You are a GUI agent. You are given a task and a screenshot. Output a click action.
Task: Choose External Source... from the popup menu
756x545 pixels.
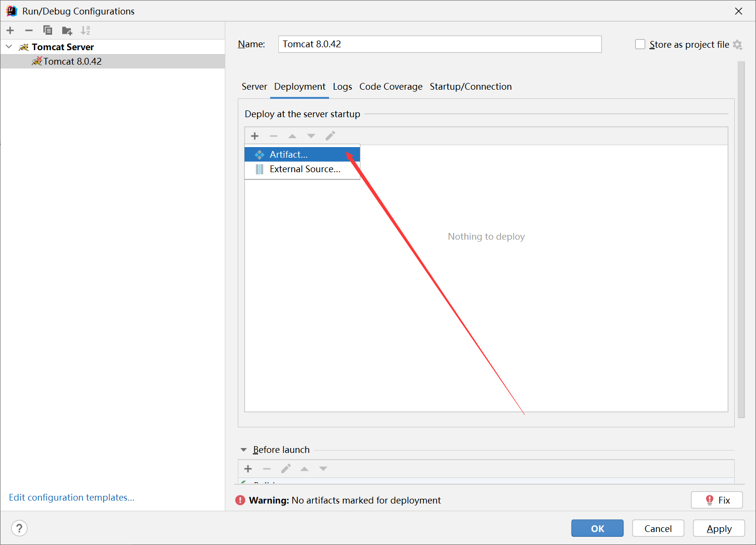302,169
